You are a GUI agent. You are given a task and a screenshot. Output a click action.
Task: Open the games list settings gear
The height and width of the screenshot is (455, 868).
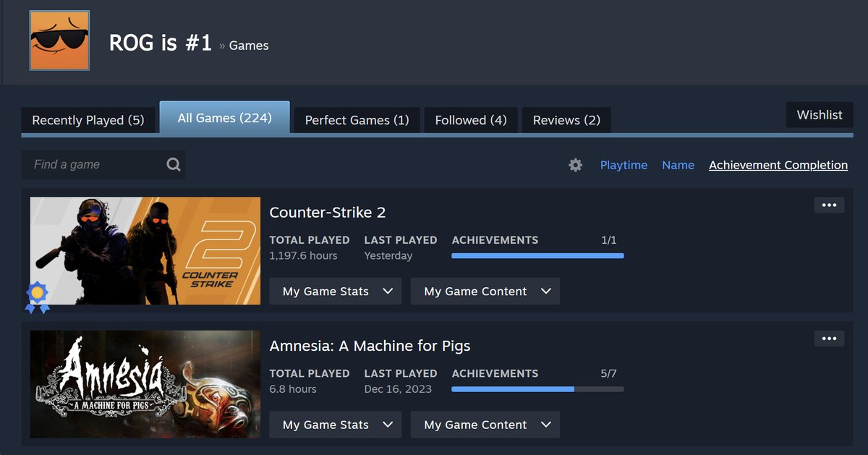(575, 165)
